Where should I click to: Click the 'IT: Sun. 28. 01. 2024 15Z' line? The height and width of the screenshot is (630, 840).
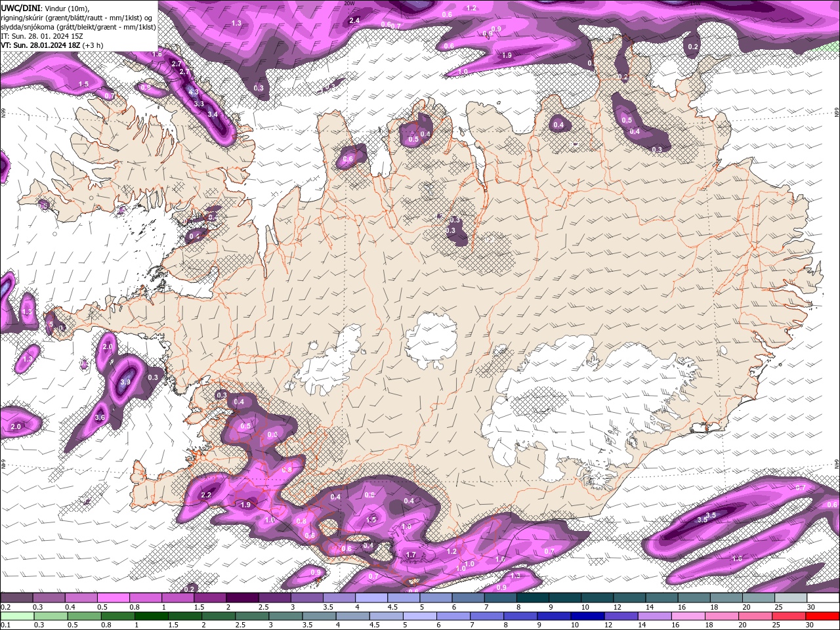point(41,36)
